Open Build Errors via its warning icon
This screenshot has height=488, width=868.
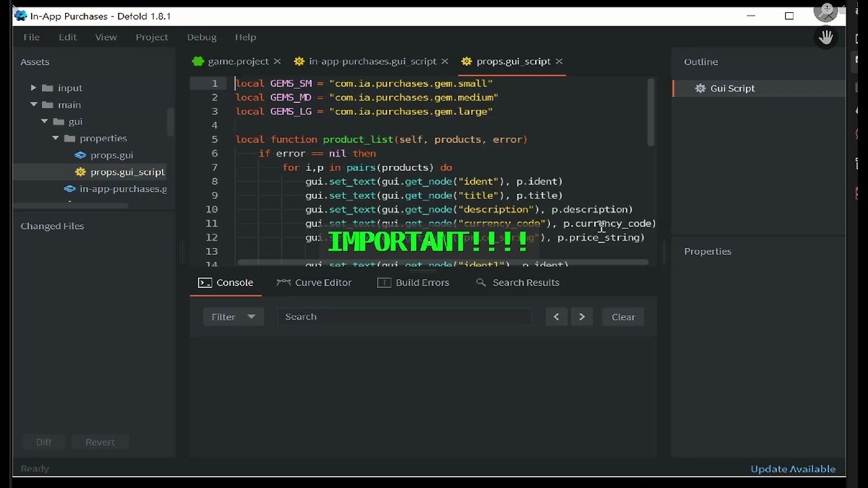pos(384,283)
